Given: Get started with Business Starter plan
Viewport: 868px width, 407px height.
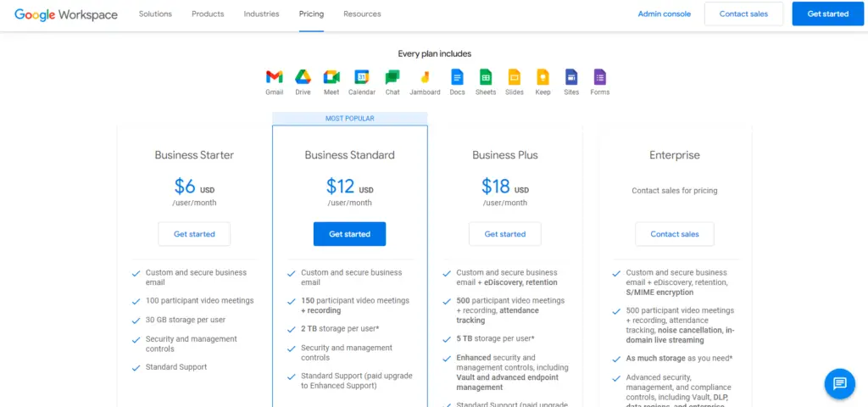Looking at the screenshot, I should 194,234.
